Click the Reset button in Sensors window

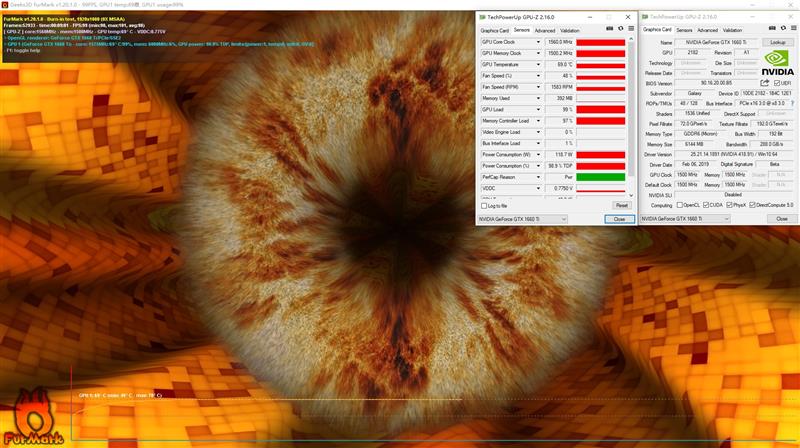(x=621, y=205)
